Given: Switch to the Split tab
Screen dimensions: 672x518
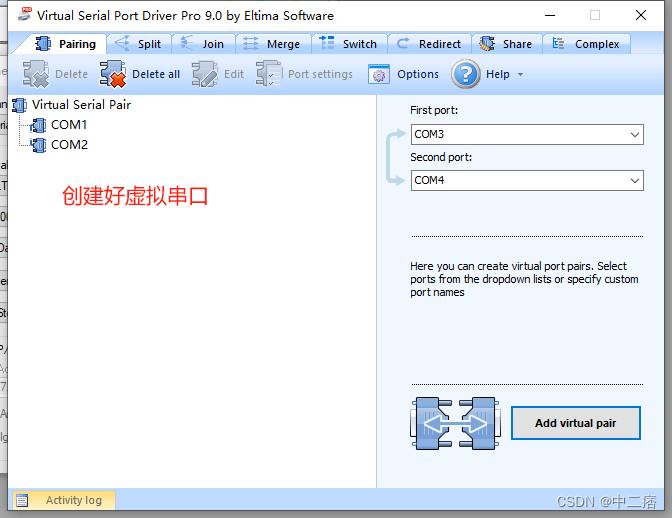Looking at the screenshot, I should [139, 44].
